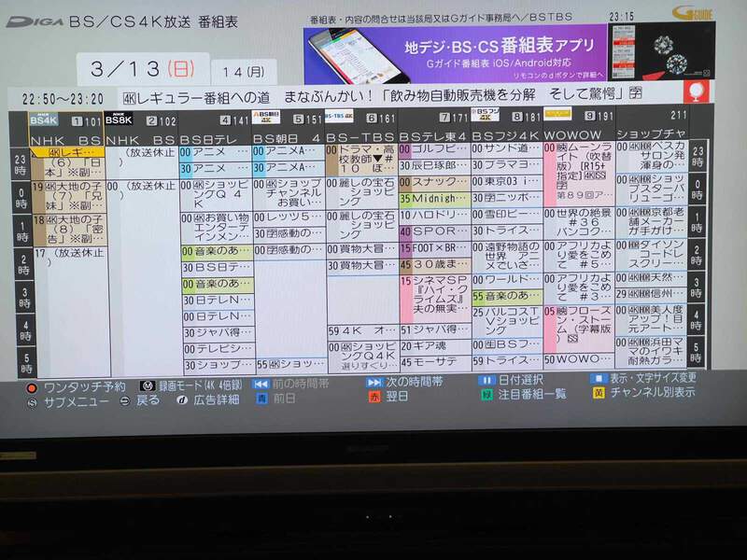Select 世界の絶景 #36 バンコク program

point(579,223)
